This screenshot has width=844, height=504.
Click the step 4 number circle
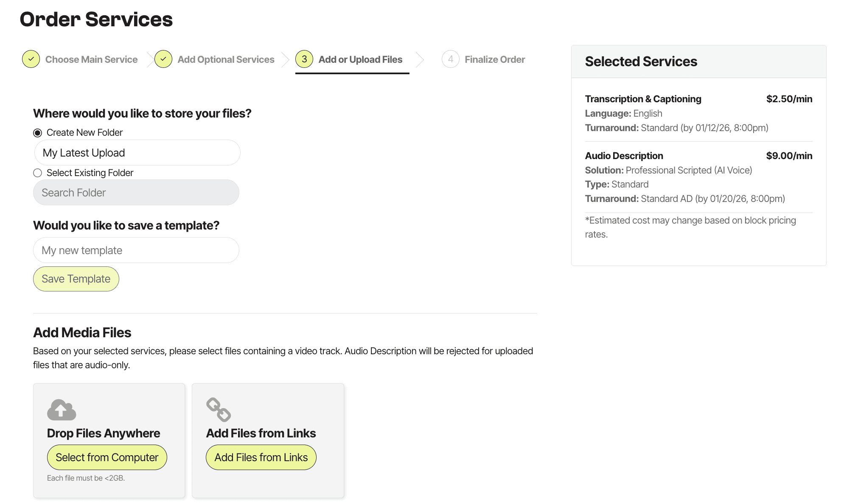click(450, 59)
